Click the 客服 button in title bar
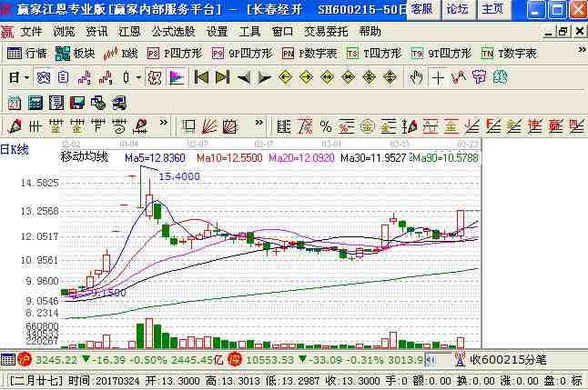 pos(421,9)
